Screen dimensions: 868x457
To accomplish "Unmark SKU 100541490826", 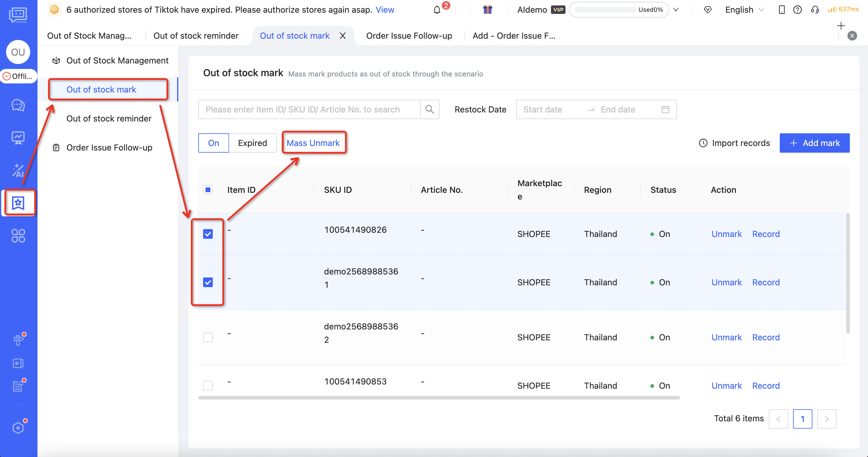I will point(727,234).
